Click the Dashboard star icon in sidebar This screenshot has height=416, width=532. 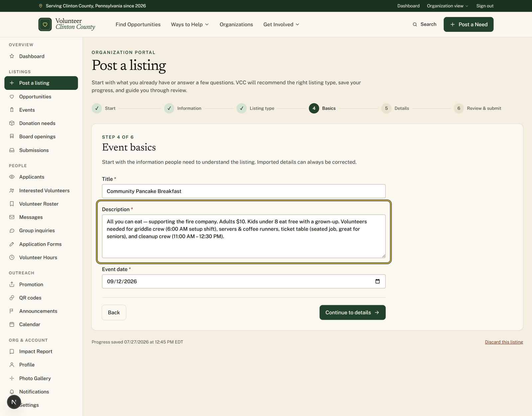click(12, 56)
